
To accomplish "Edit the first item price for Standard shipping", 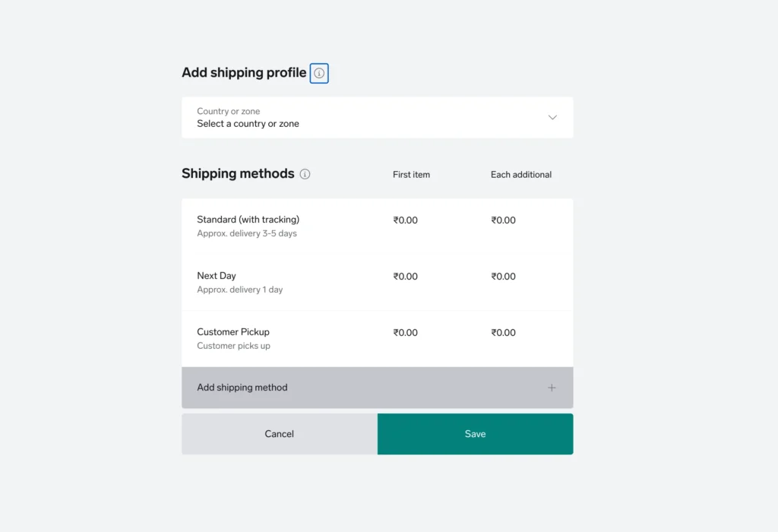I will [x=405, y=220].
